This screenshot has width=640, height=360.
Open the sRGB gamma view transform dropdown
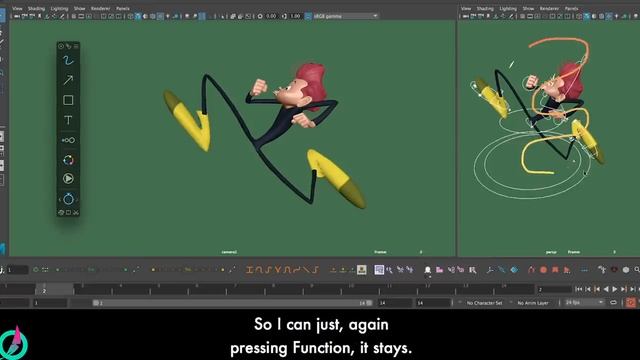click(345, 16)
